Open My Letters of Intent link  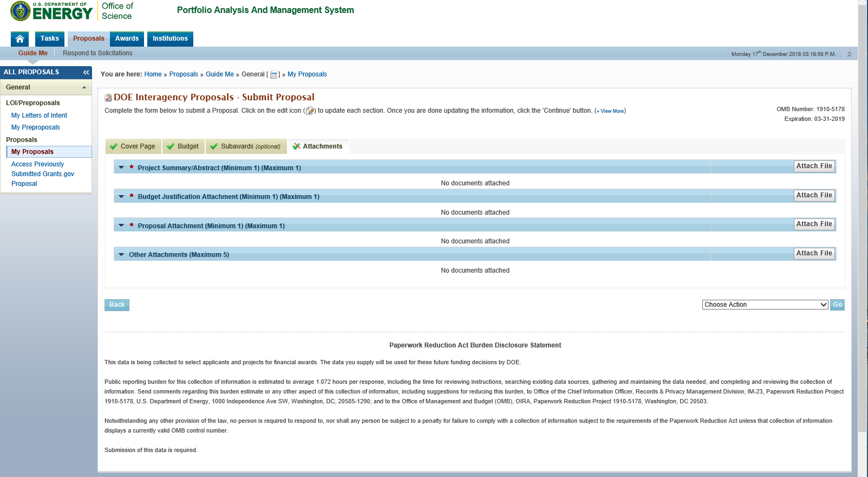(x=39, y=115)
